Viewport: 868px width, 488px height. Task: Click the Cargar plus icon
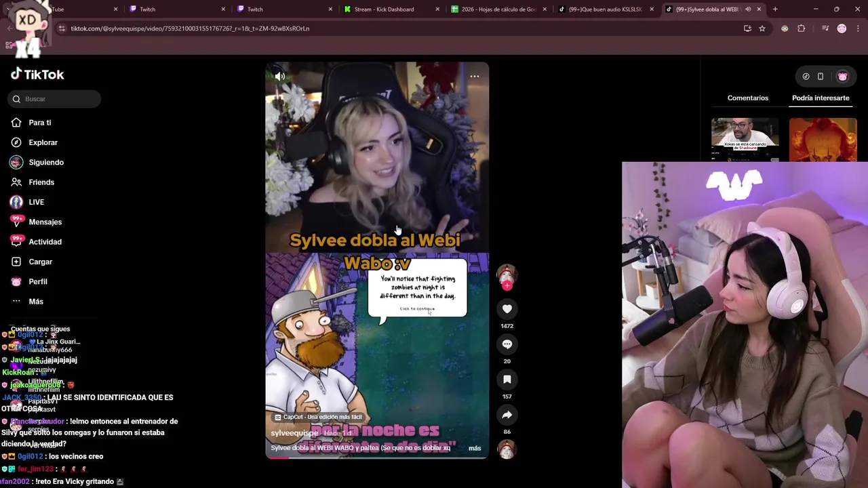[x=16, y=262]
